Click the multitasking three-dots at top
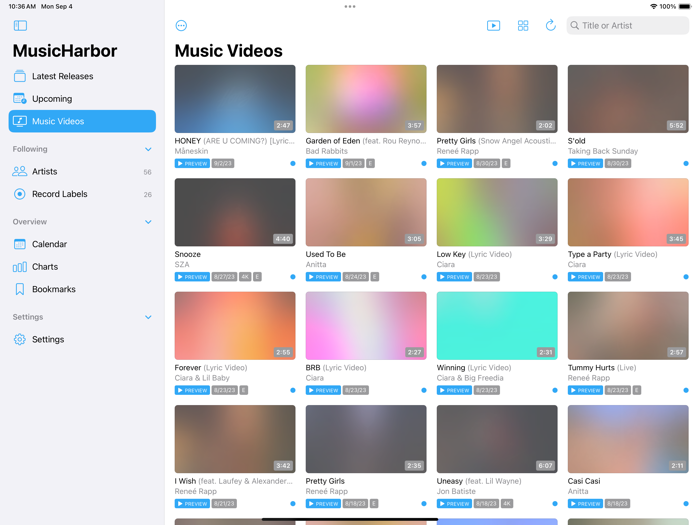This screenshot has width=700, height=525. (x=350, y=7)
